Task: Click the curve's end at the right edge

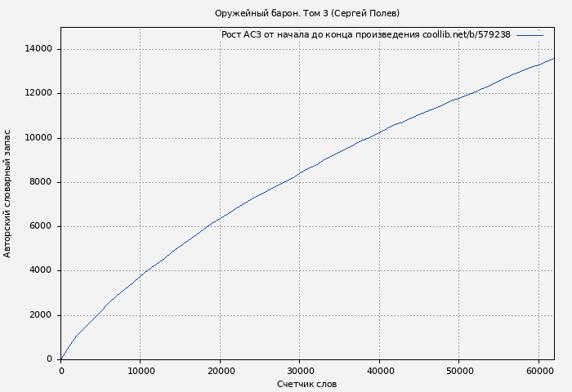Action: pos(553,59)
